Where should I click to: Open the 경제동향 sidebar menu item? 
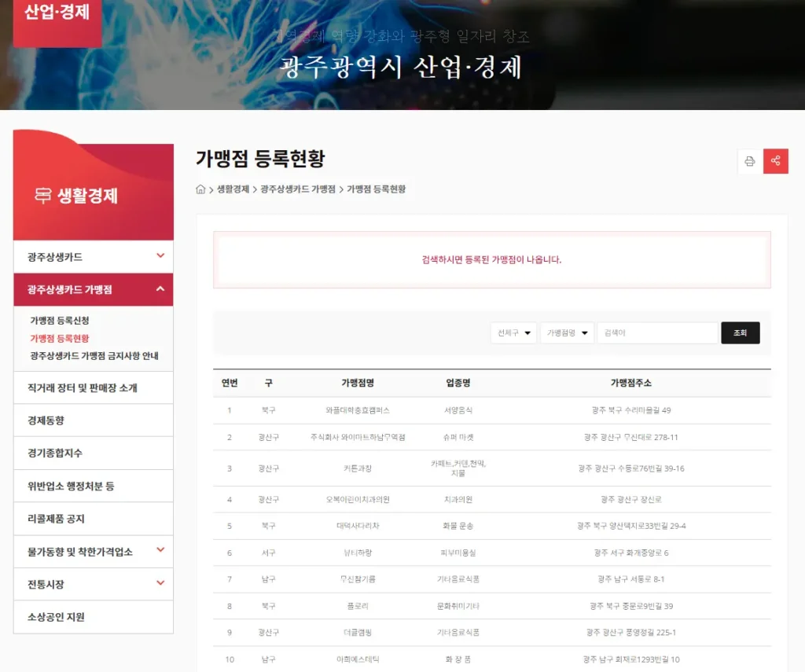[46, 420]
